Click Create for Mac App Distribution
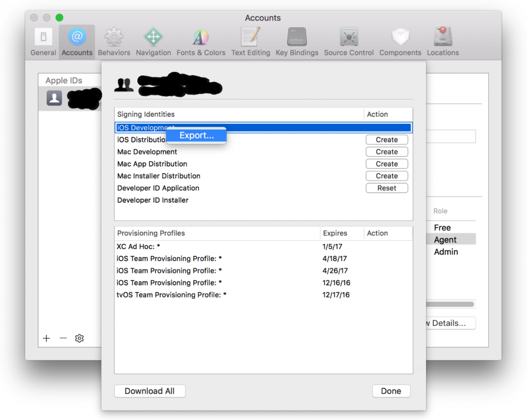 coord(387,164)
